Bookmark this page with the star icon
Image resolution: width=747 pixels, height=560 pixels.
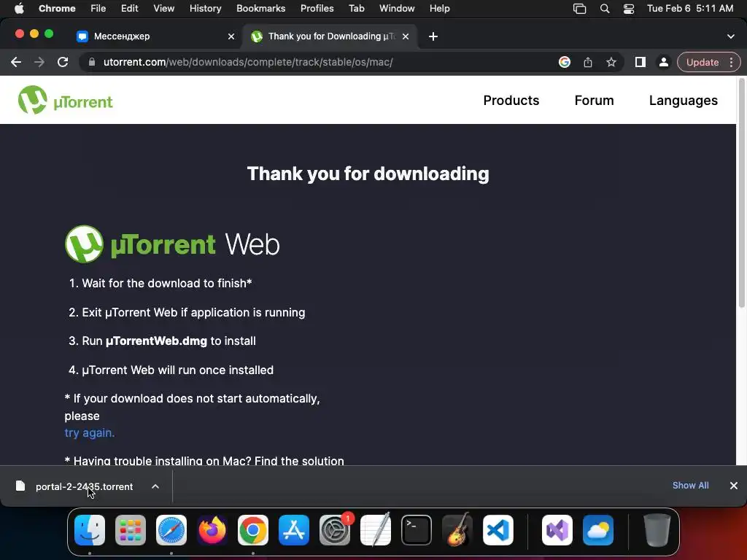pos(611,62)
